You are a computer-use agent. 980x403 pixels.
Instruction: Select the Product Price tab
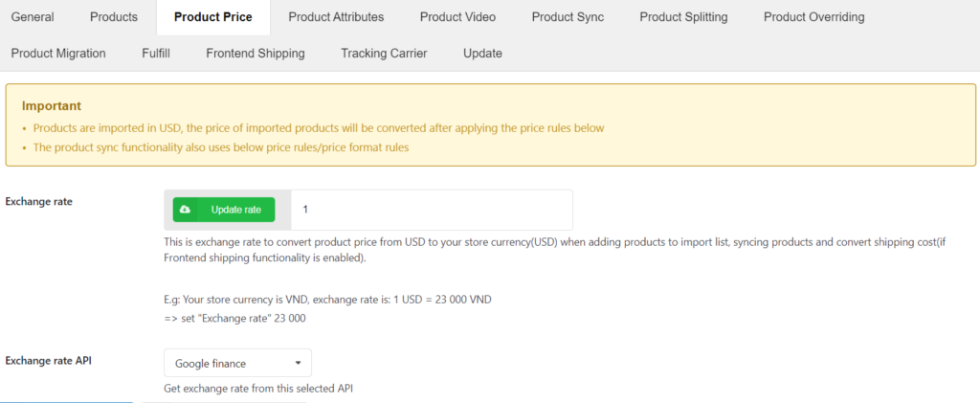213,17
